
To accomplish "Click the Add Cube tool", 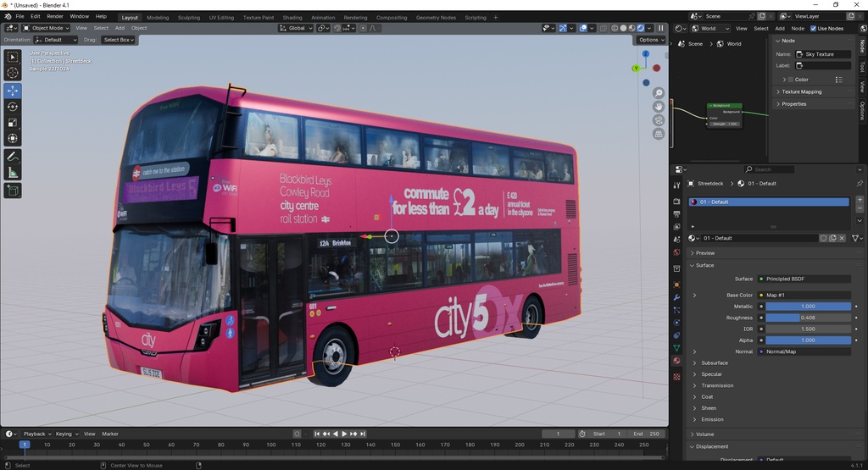I will point(13,191).
